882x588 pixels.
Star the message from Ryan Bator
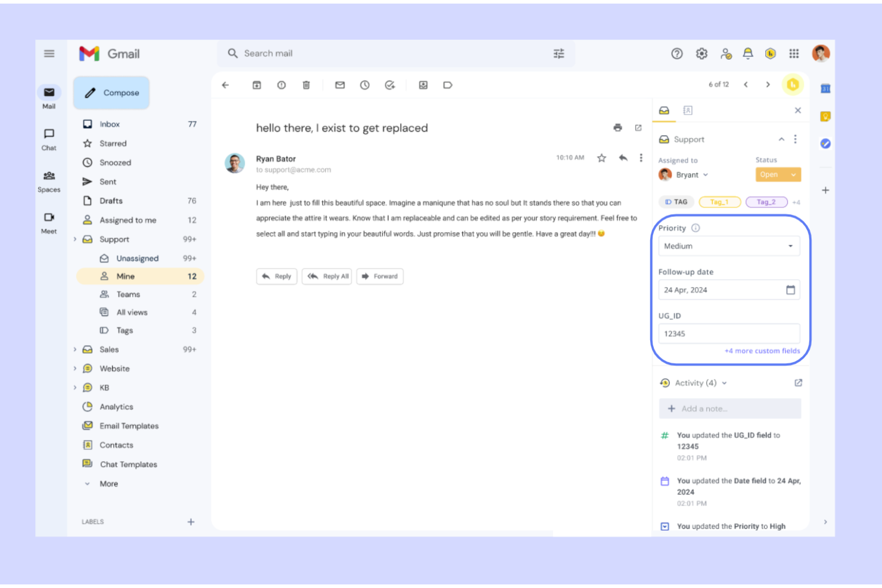(x=601, y=158)
